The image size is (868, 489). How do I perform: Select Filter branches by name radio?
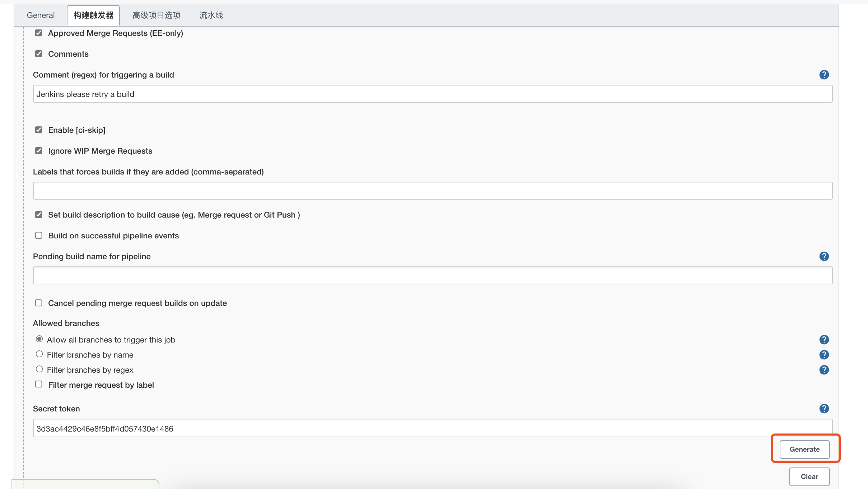click(39, 354)
